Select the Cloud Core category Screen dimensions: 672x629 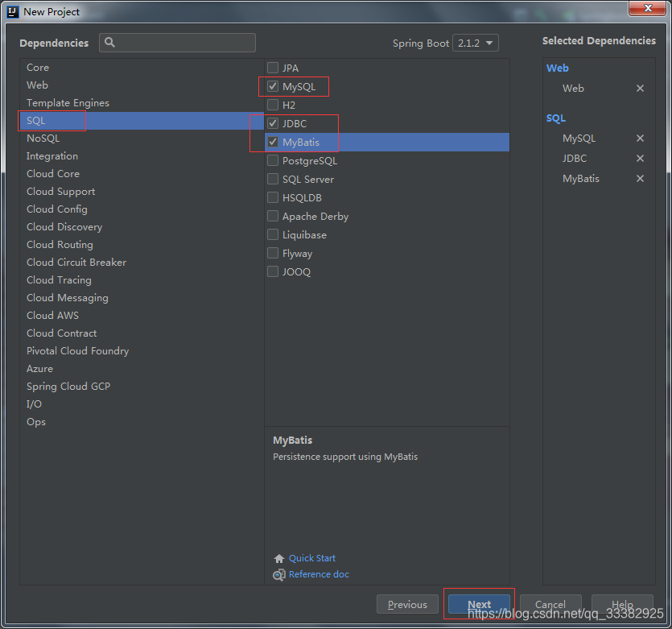click(142, 174)
